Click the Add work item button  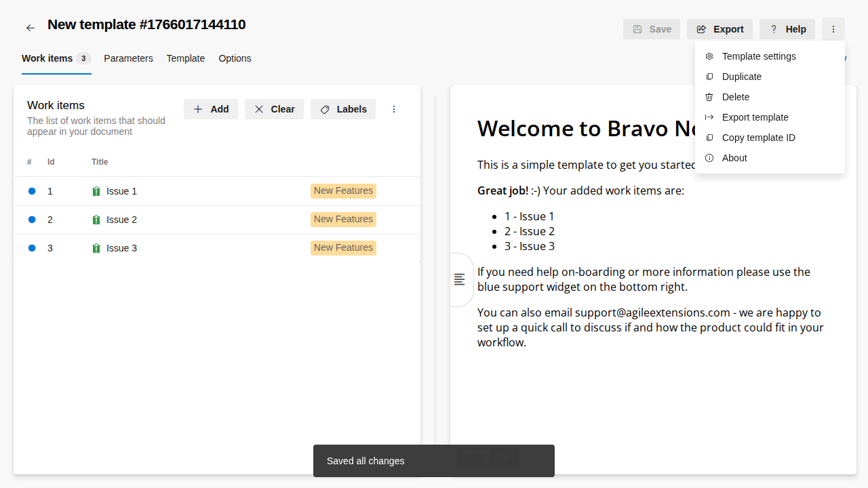[x=211, y=109]
